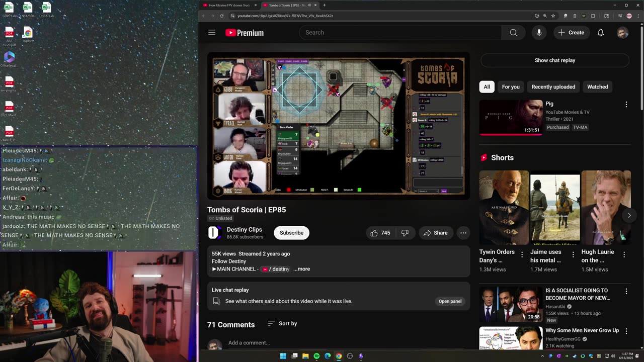Expand description with ...more
Image resolution: width=644 pixels, height=362 pixels.
301,269
